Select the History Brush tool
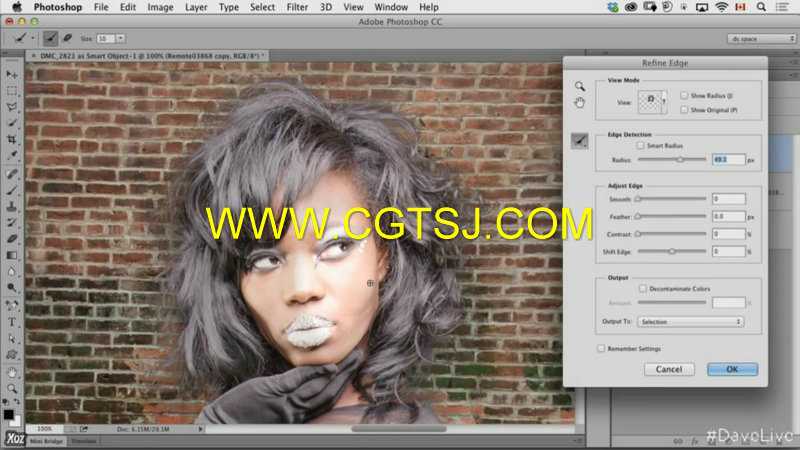Image resolution: width=800 pixels, height=450 pixels. [12, 222]
